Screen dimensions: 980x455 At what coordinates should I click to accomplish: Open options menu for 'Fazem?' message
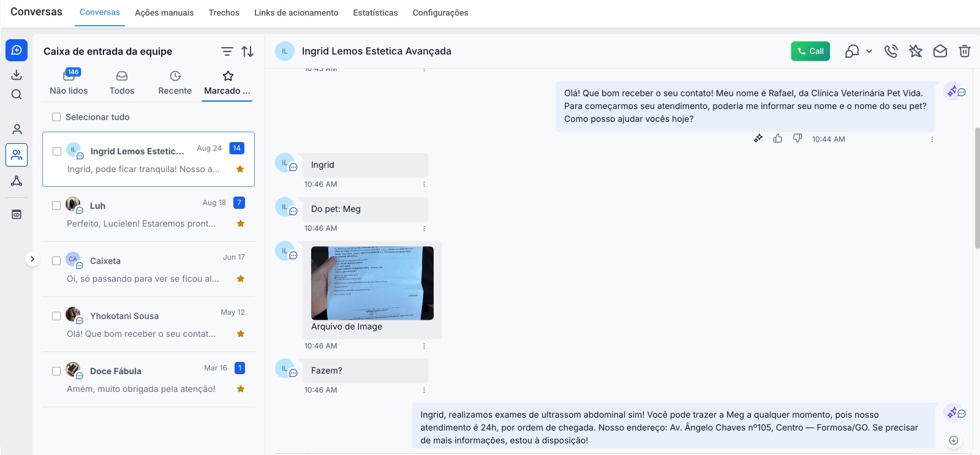point(424,390)
